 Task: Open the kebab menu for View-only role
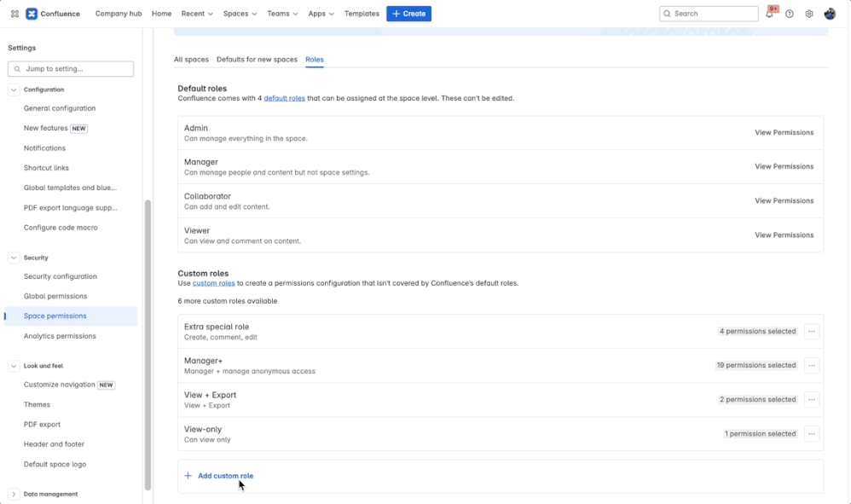tap(811, 433)
